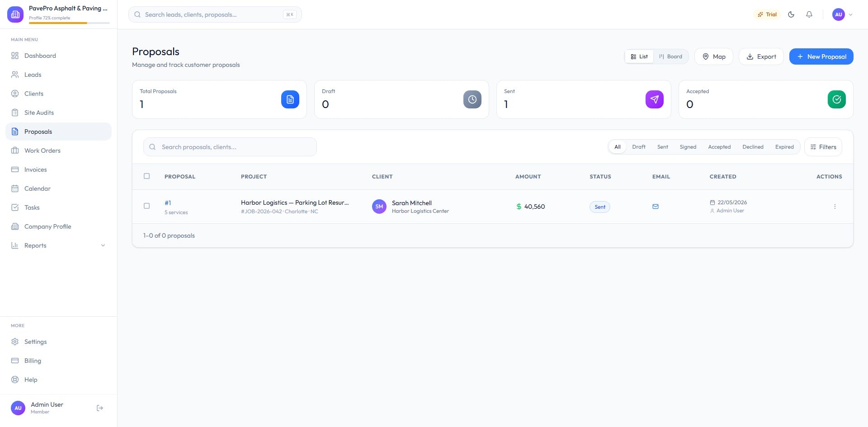Screen dimensions: 868x427
Task: Click the Accepted checkmark icon
Action: pos(837,99)
